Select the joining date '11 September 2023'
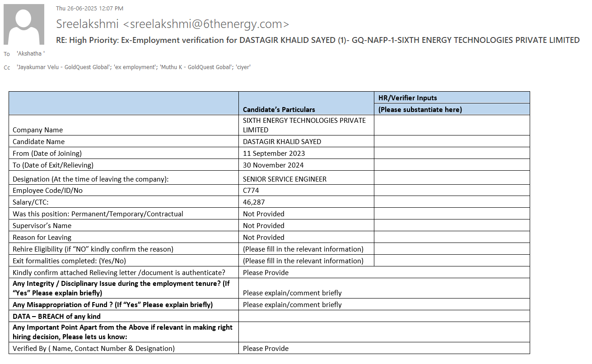The width and height of the screenshot is (592, 364). click(x=274, y=154)
